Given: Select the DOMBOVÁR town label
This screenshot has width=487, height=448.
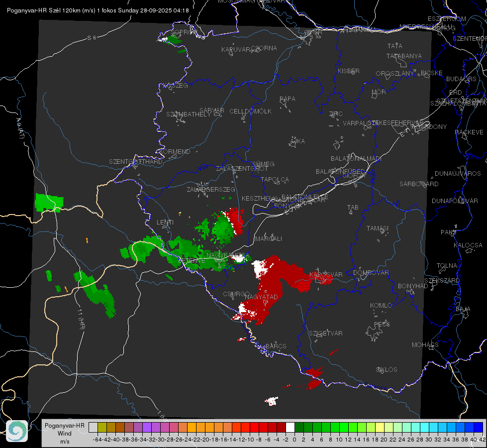Looking at the screenshot, I should point(371,273).
